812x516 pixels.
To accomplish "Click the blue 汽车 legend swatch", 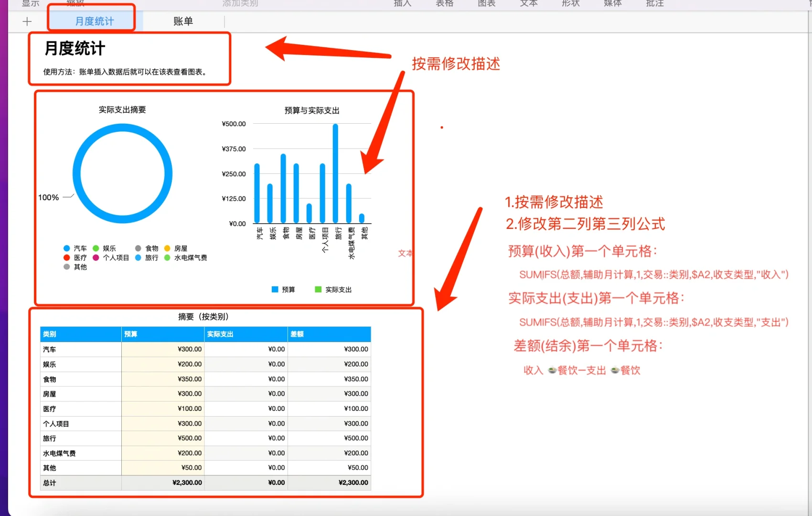I will pyautogui.click(x=66, y=248).
